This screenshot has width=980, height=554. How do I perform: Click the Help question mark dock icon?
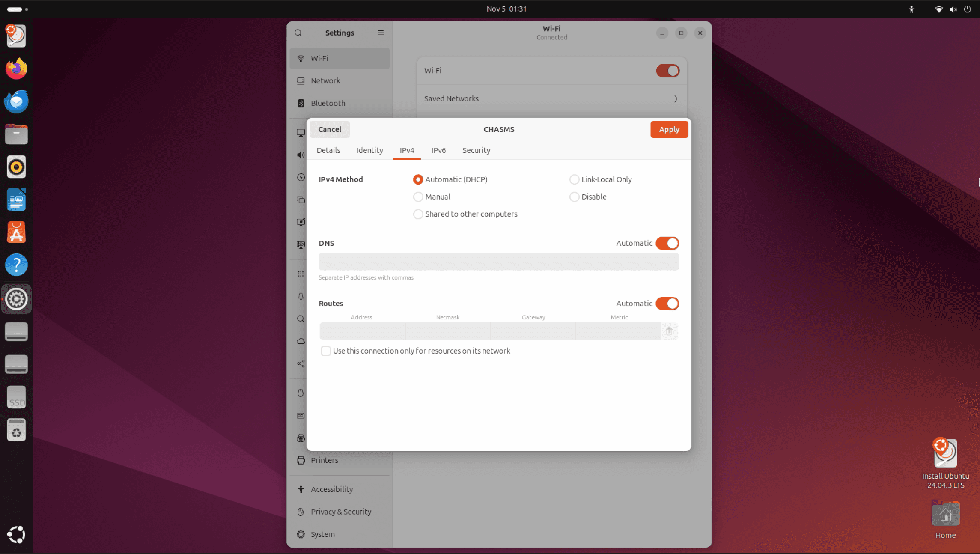coord(16,265)
